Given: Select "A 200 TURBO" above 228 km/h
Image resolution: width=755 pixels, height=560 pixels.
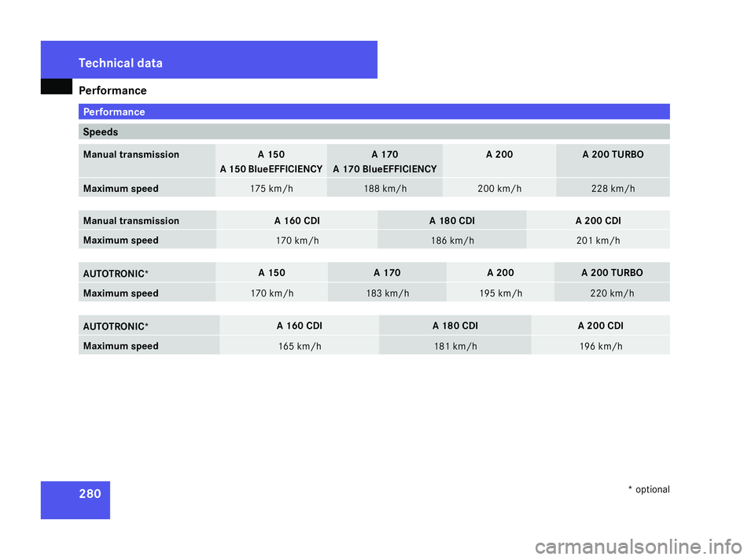Looking at the screenshot, I should point(613,155).
